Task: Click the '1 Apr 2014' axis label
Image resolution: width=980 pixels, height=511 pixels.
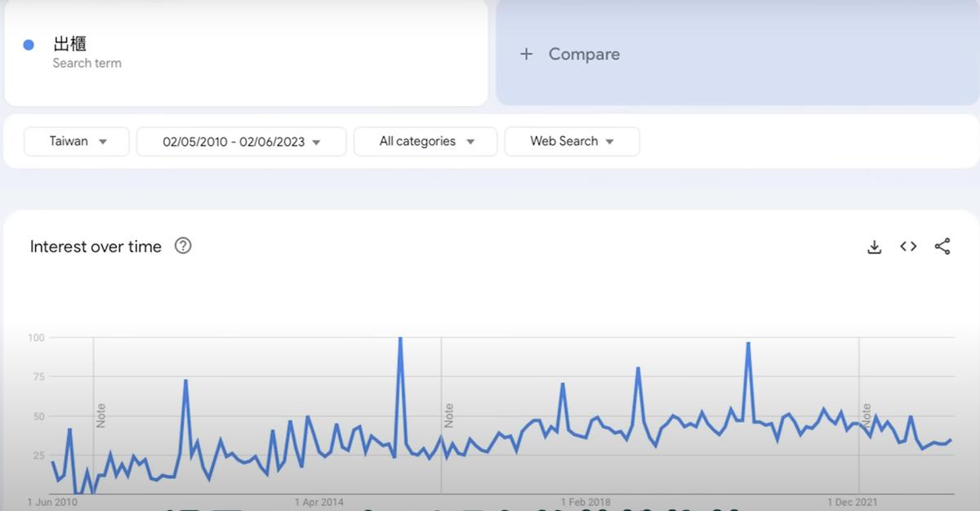Action: tap(319, 502)
